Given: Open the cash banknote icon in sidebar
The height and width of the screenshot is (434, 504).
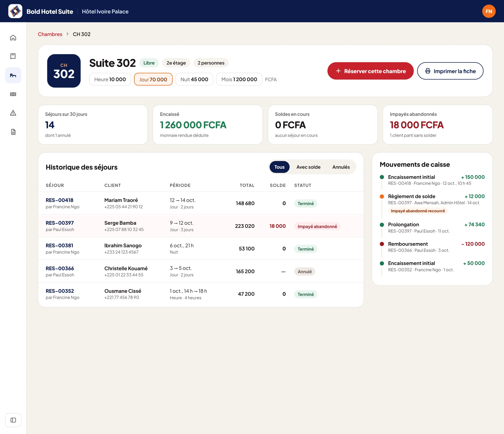Looking at the screenshot, I should (13, 94).
